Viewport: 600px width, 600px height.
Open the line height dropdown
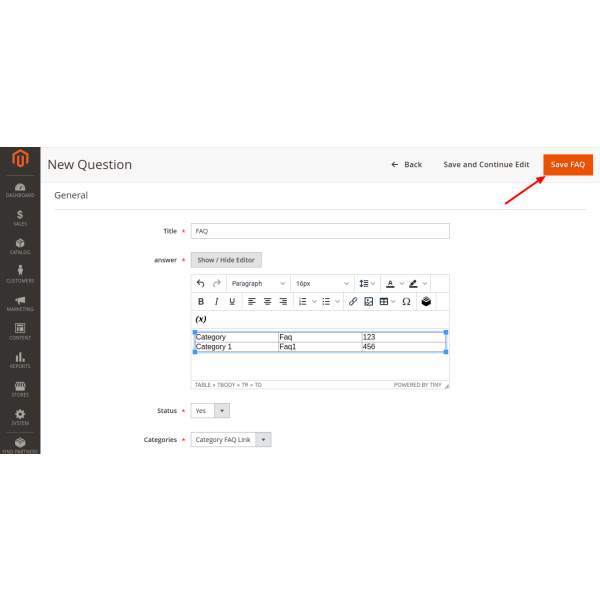point(367,284)
